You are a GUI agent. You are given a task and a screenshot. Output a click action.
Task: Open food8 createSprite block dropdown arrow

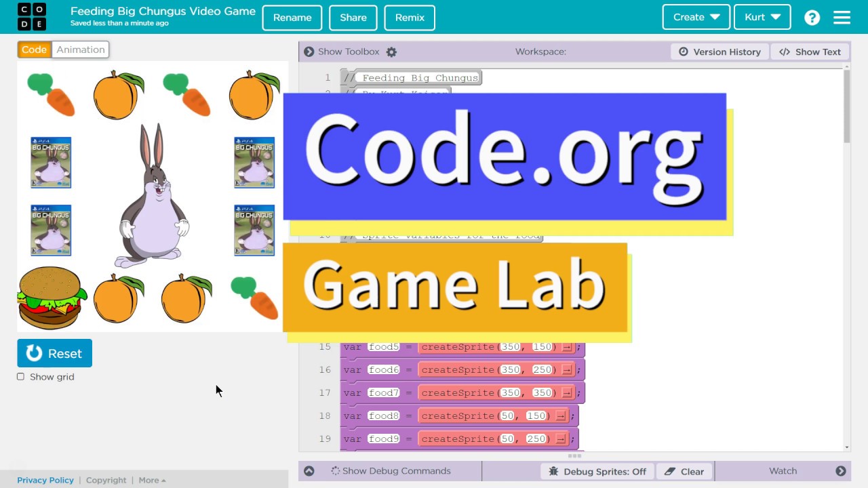tap(561, 416)
